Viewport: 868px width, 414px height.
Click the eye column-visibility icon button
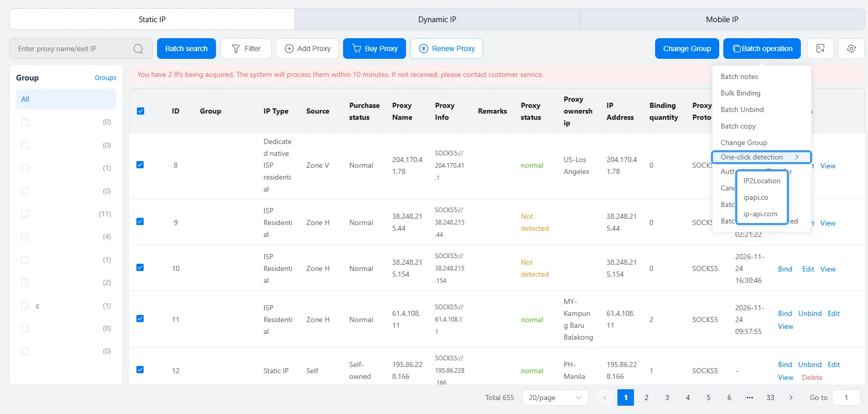(x=851, y=49)
